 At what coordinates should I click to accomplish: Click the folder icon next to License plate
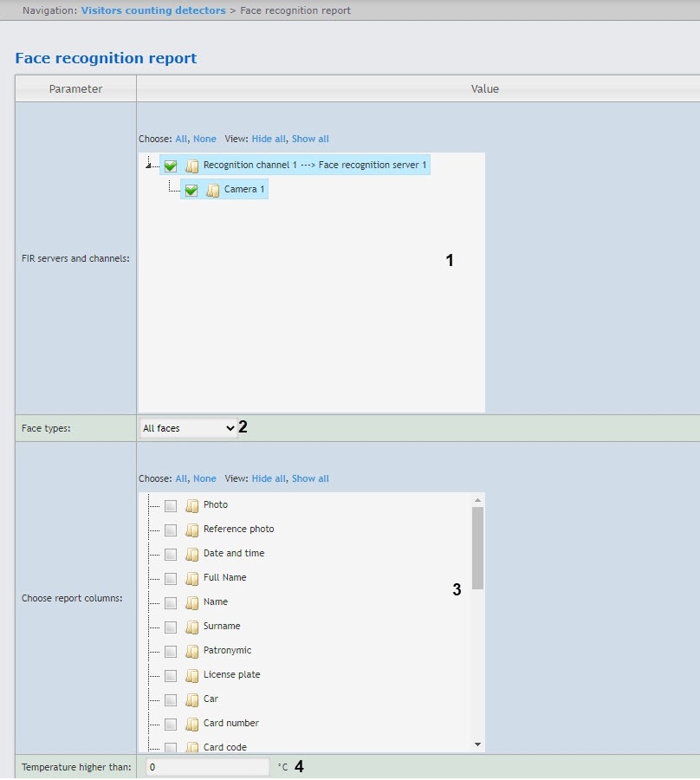192,675
